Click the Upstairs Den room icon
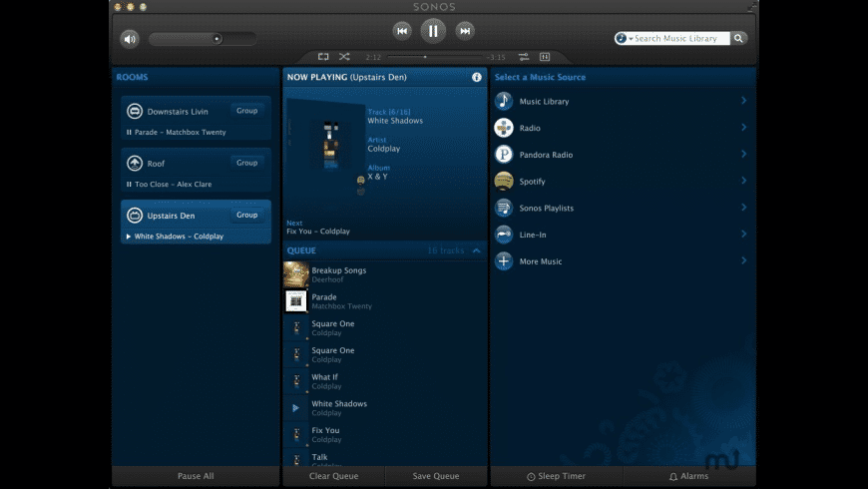Viewport: 868px width, 489px height. pos(135,216)
